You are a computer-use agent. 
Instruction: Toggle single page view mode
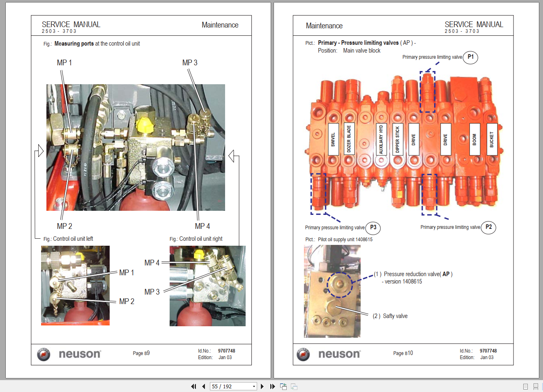[x=525, y=386]
